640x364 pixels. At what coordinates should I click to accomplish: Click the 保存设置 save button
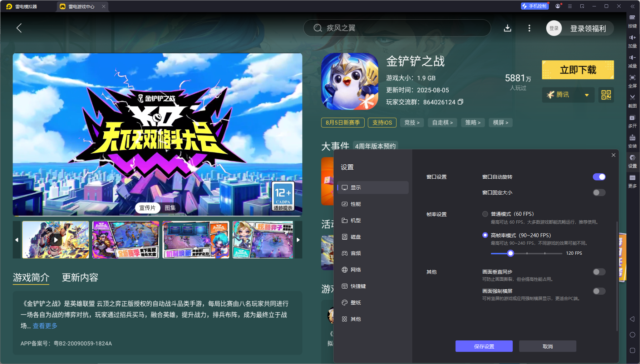(x=484, y=346)
